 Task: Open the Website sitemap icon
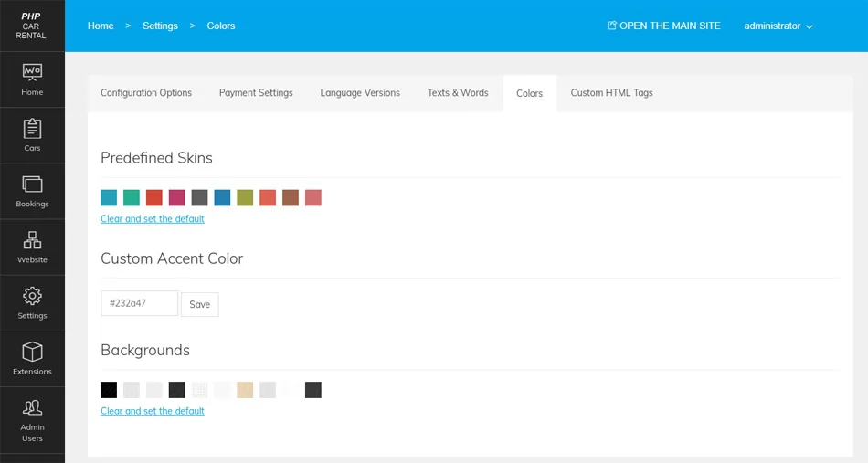(32, 240)
